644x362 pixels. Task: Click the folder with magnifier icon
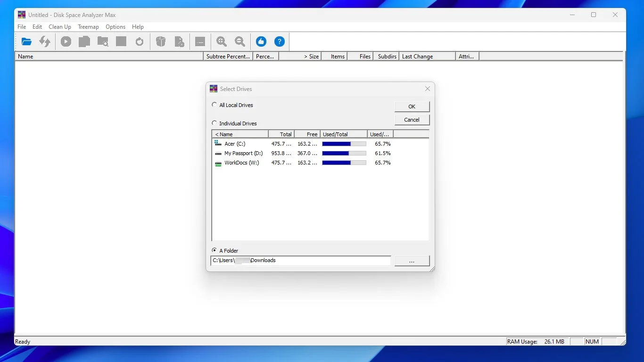(x=103, y=41)
